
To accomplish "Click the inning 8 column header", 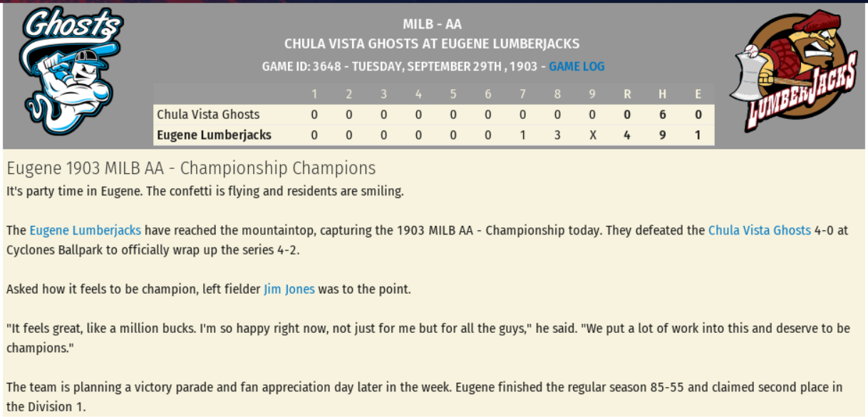I will [x=557, y=94].
